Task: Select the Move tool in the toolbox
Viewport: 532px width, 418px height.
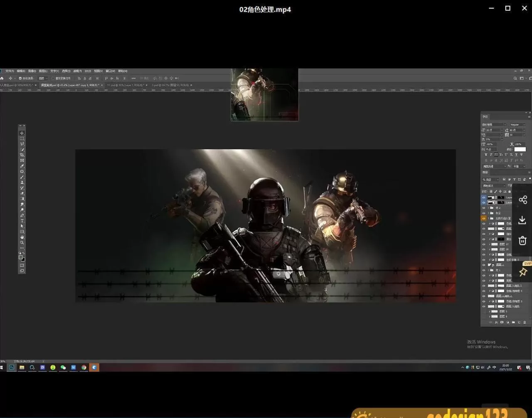Action: pyautogui.click(x=22, y=133)
